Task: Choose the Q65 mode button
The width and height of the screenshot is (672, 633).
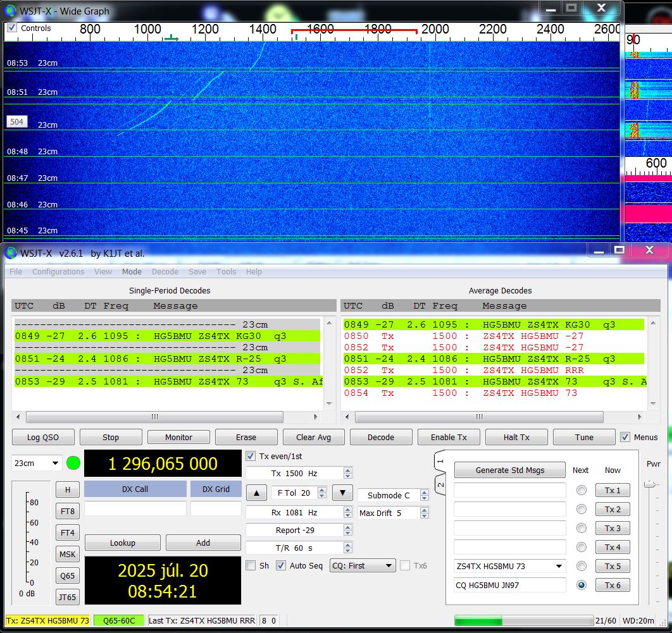Action: pos(67,576)
